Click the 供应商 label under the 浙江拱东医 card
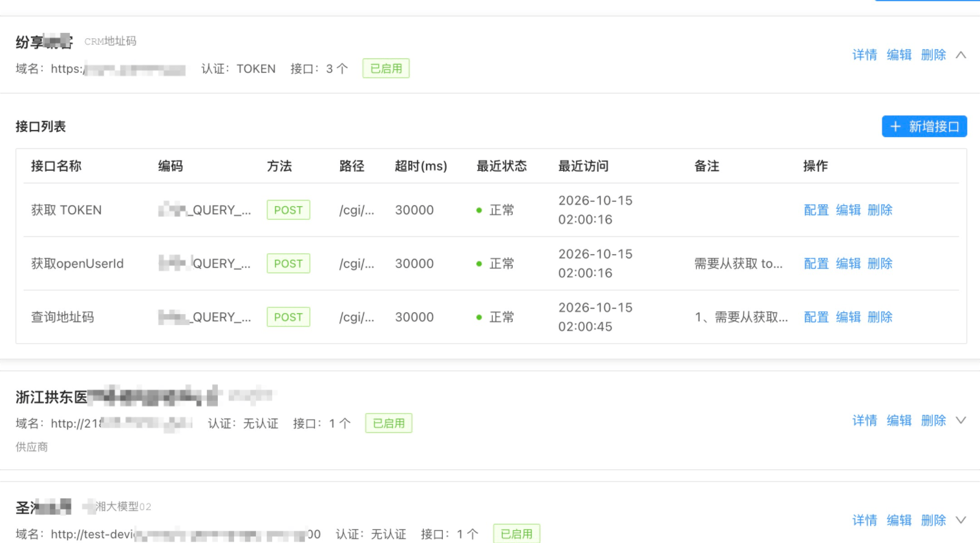Viewport: 980px width, 543px height. (x=32, y=447)
